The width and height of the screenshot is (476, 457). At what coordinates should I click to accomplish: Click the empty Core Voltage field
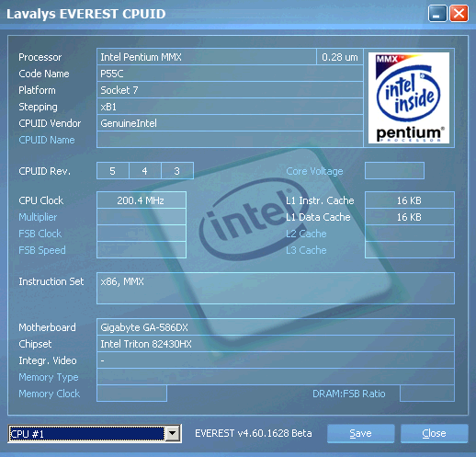pos(394,171)
